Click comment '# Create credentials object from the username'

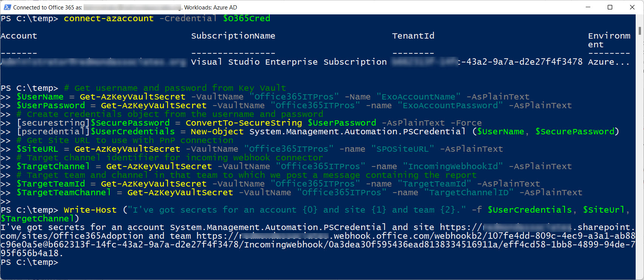click(170, 114)
